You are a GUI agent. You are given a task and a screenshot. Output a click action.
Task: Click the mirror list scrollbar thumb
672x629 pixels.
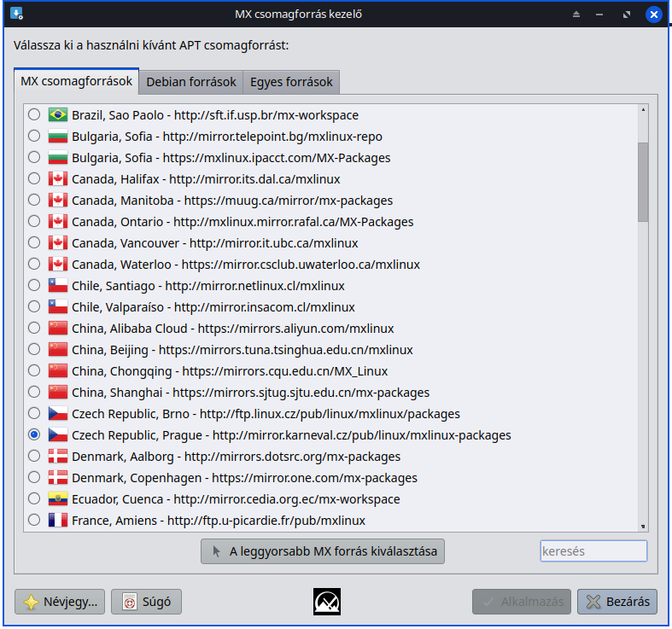(x=643, y=182)
